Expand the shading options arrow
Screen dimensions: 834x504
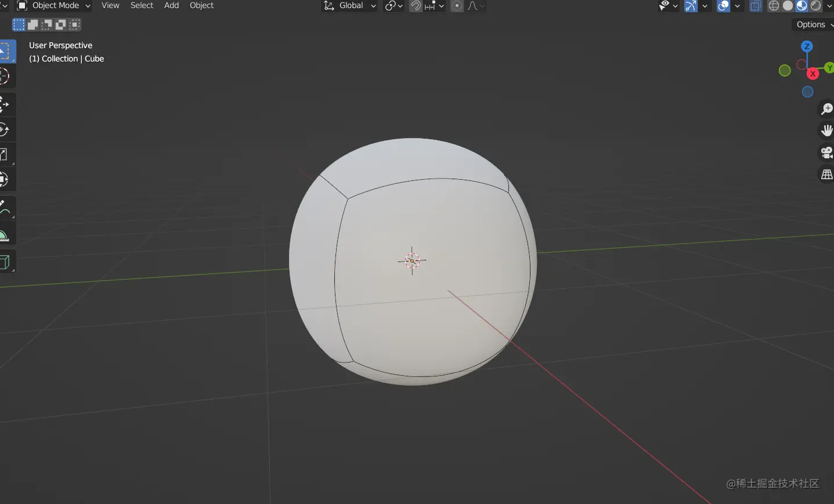coord(829,6)
